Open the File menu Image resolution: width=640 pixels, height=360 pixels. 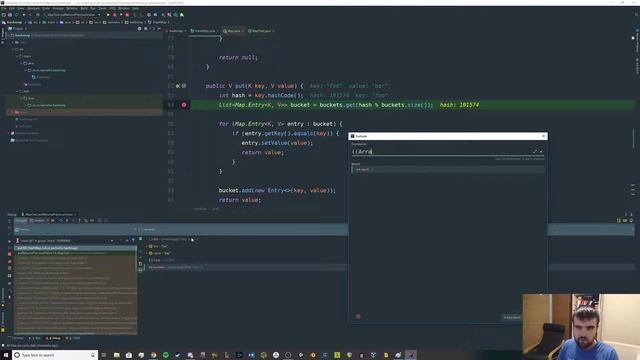click(4, 8)
